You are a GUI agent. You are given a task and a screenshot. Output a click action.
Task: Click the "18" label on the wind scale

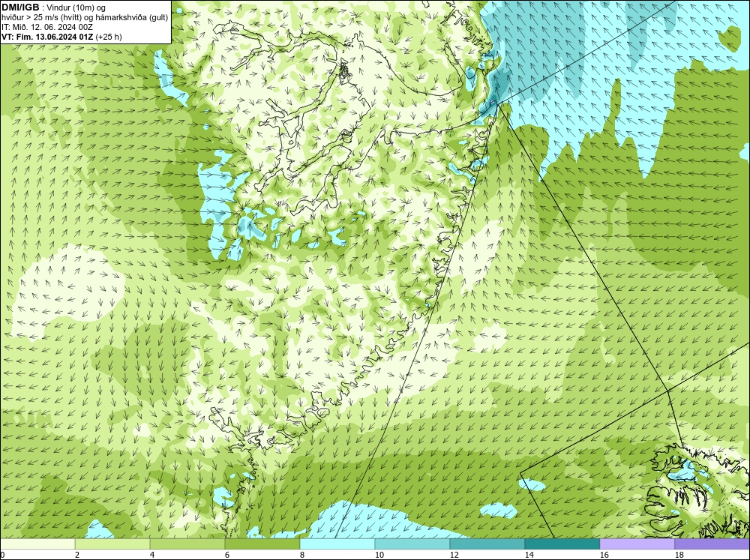679,555
